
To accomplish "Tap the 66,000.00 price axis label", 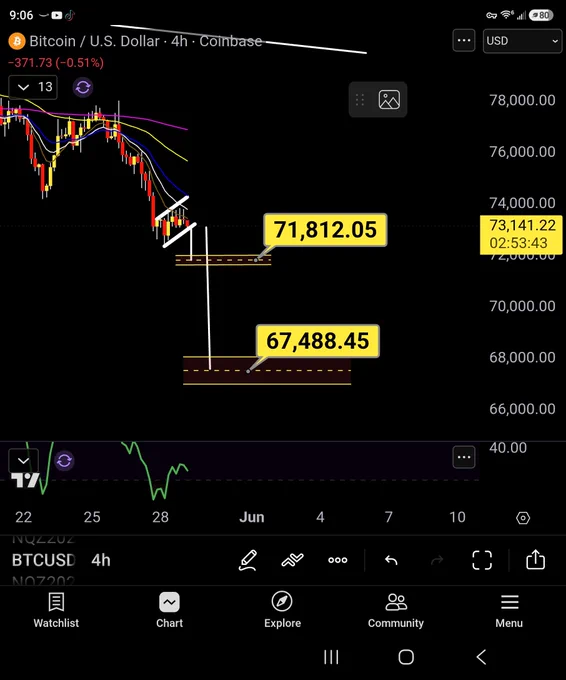I will [x=522, y=409].
